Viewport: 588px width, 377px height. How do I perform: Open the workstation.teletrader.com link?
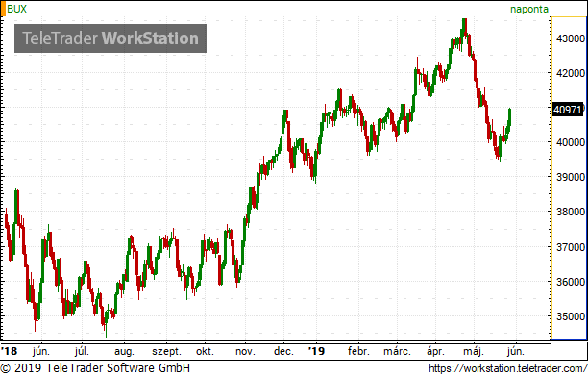[x=507, y=368]
